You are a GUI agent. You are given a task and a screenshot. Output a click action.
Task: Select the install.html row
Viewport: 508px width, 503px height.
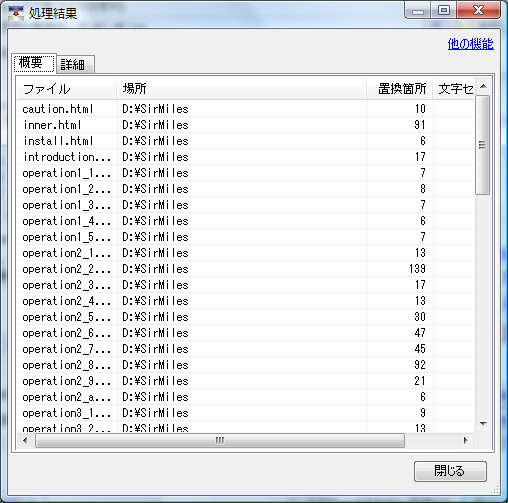click(246, 141)
